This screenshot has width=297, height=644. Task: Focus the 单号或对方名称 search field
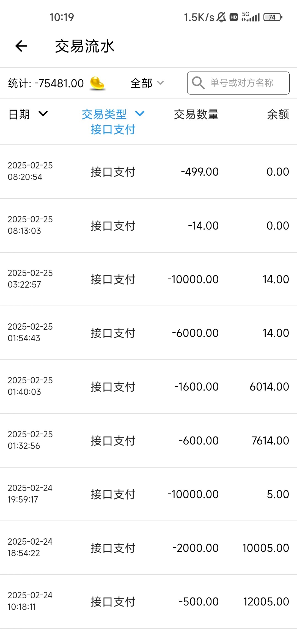coord(242,83)
